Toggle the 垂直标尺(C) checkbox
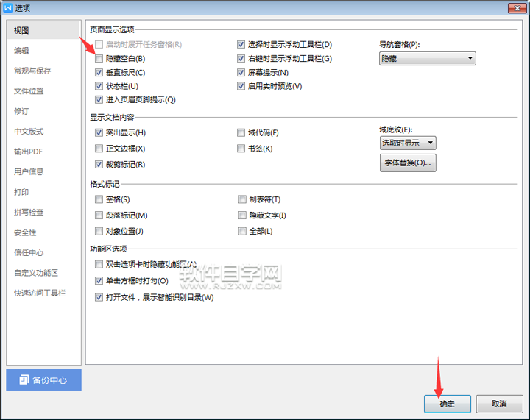Screen dimensions: 530x420 point(99,73)
